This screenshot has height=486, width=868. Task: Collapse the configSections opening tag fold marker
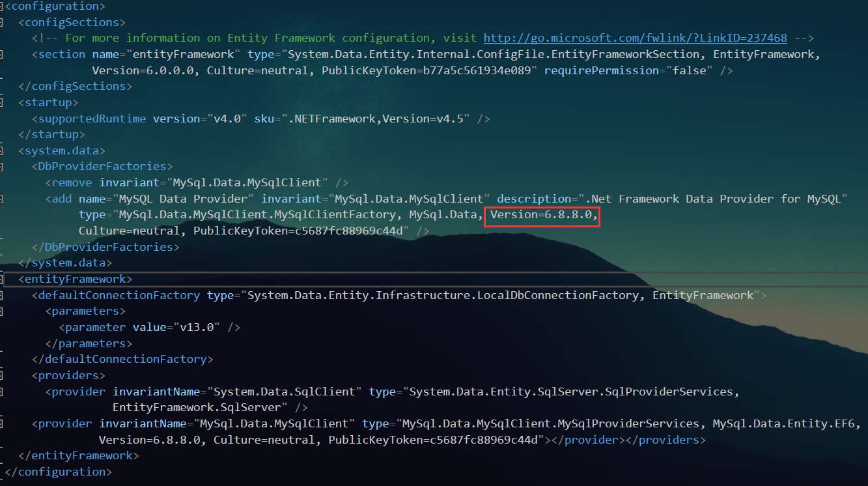1,22
